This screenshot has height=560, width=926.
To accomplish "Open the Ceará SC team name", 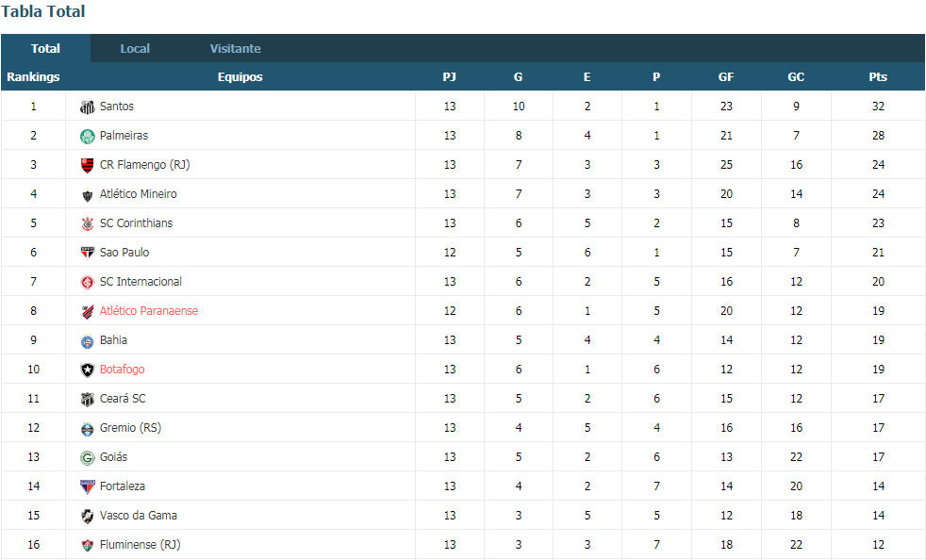I will (123, 398).
